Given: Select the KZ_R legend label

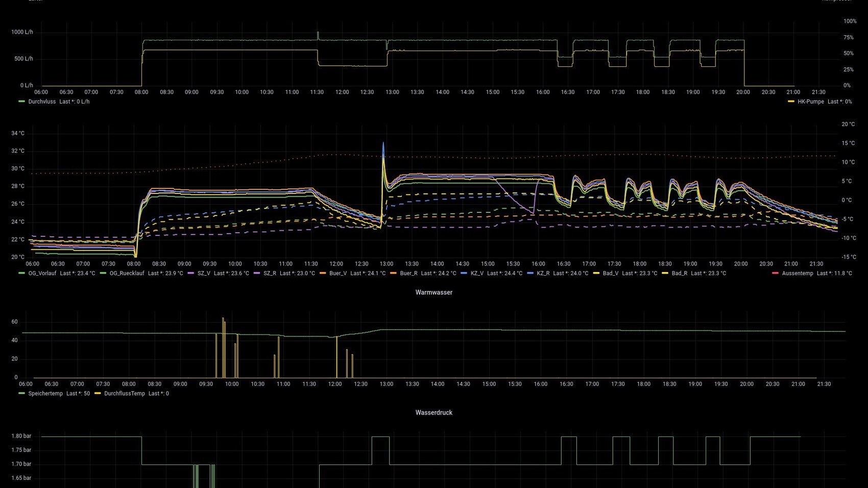Looking at the screenshot, I should pos(543,273).
